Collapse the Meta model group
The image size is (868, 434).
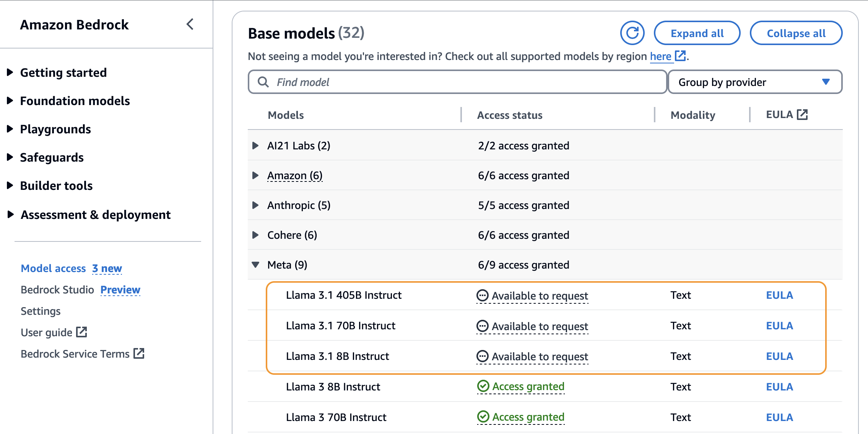(x=255, y=265)
